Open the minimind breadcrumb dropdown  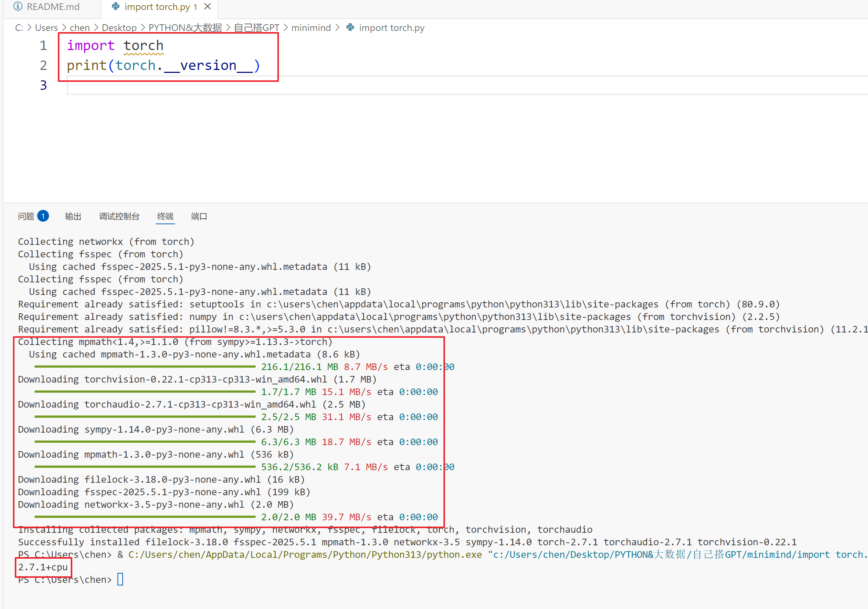[x=311, y=27]
